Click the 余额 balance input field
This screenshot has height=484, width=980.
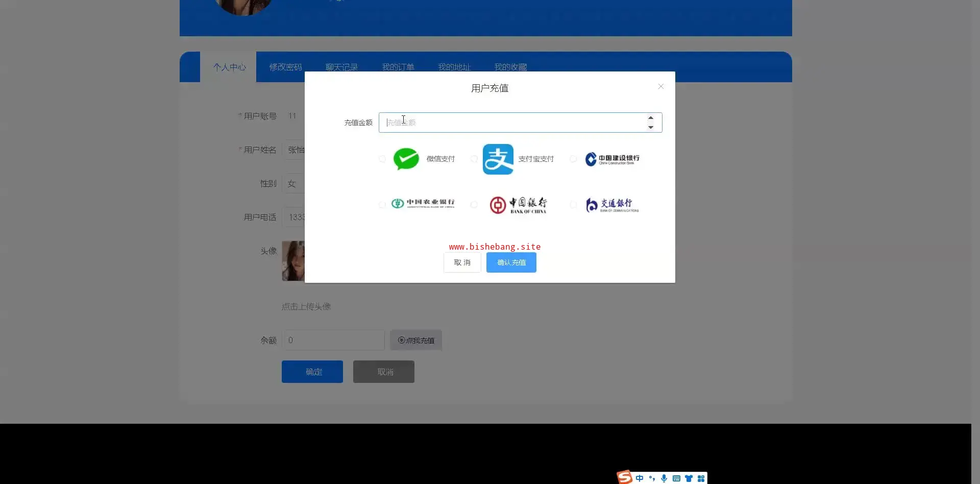pos(333,340)
